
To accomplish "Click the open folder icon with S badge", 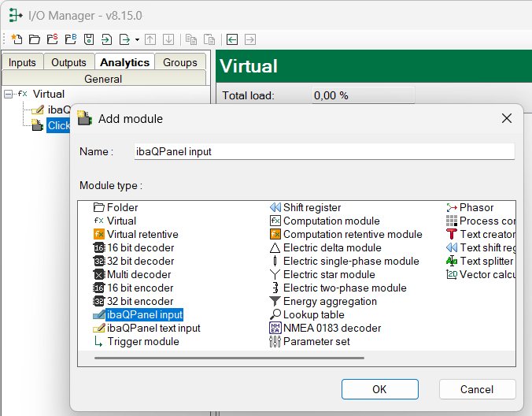I will click(52, 39).
